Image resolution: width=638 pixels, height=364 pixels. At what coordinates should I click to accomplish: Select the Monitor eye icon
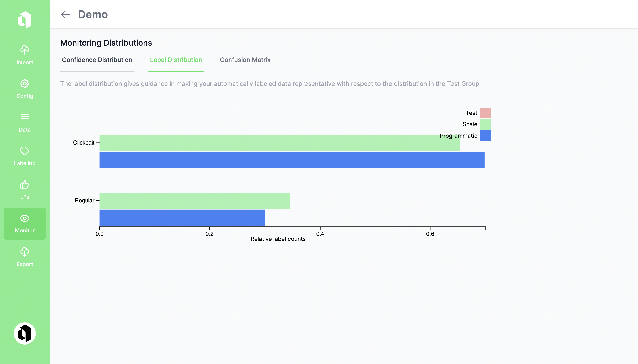25,223
